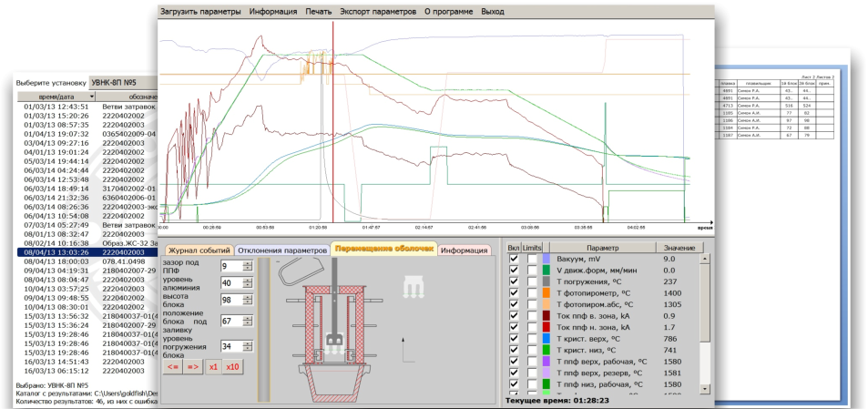868x409 pixels.
Task: Click the Значение column header
Action: point(679,248)
